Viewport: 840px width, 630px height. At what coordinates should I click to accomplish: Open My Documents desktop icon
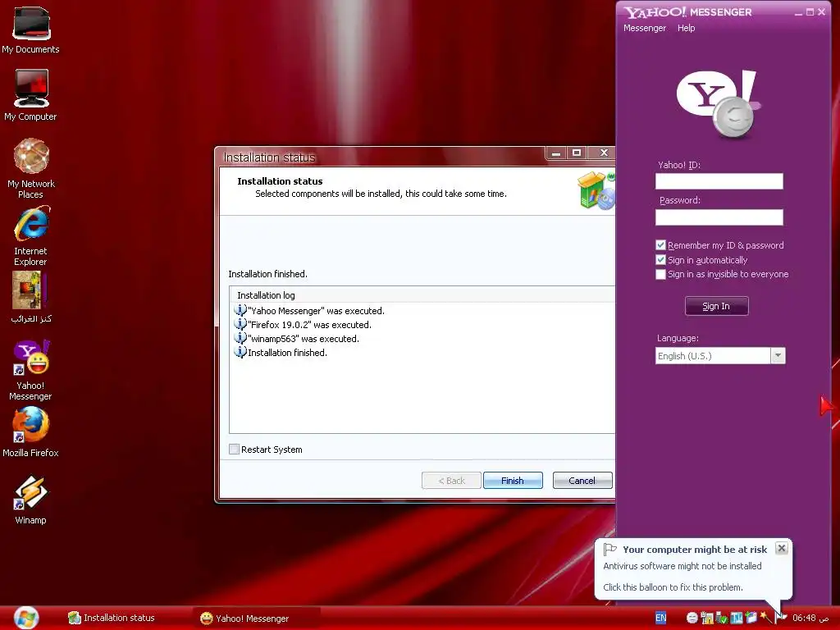pos(30,30)
